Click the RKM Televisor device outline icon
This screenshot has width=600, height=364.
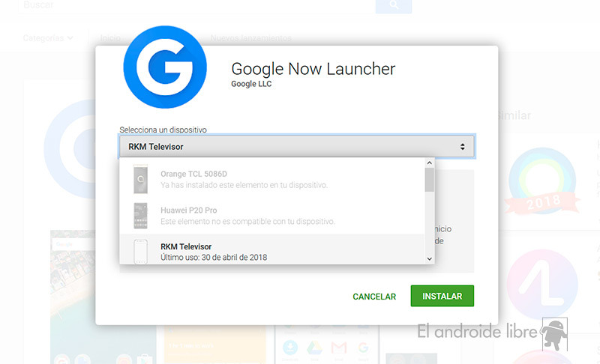(x=140, y=252)
